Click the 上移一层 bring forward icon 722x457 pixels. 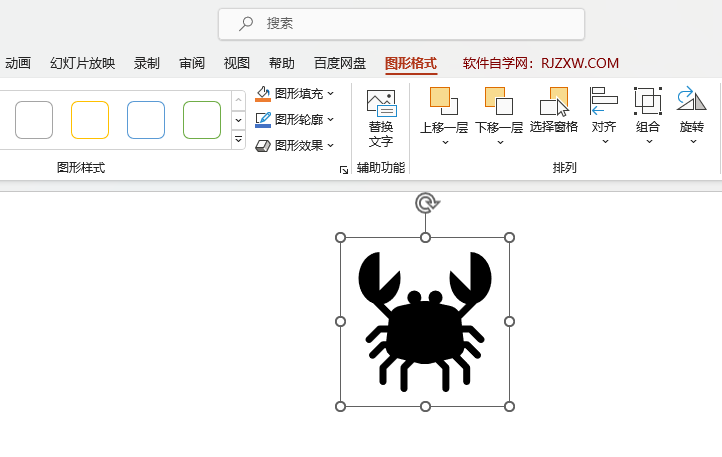click(x=444, y=101)
